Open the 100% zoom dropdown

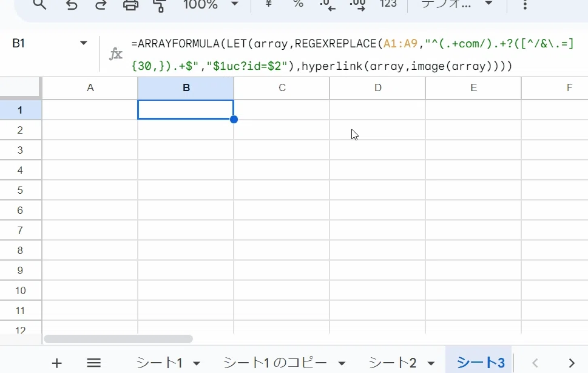click(211, 4)
